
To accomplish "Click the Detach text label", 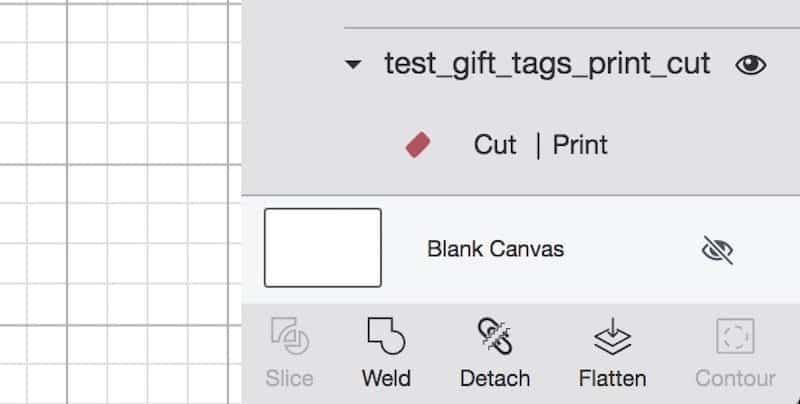I will (x=495, y=378).
